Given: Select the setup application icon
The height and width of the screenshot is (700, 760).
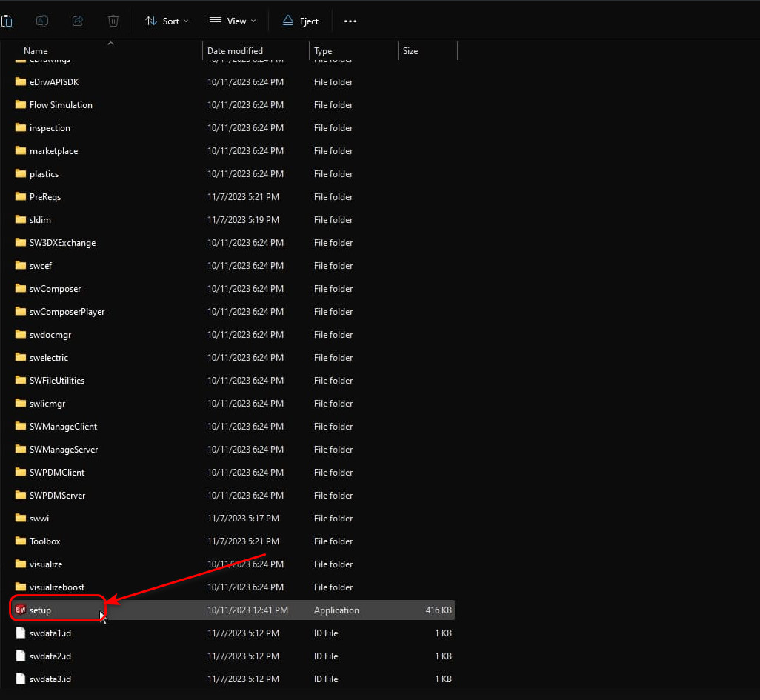Looking at the screenshot, I should point(20,610).
